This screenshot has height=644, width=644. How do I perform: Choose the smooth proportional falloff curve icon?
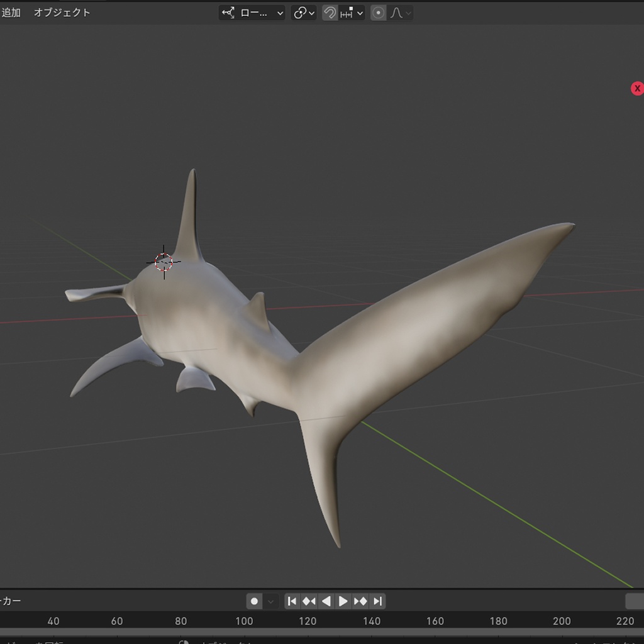(x=397, y=13)
